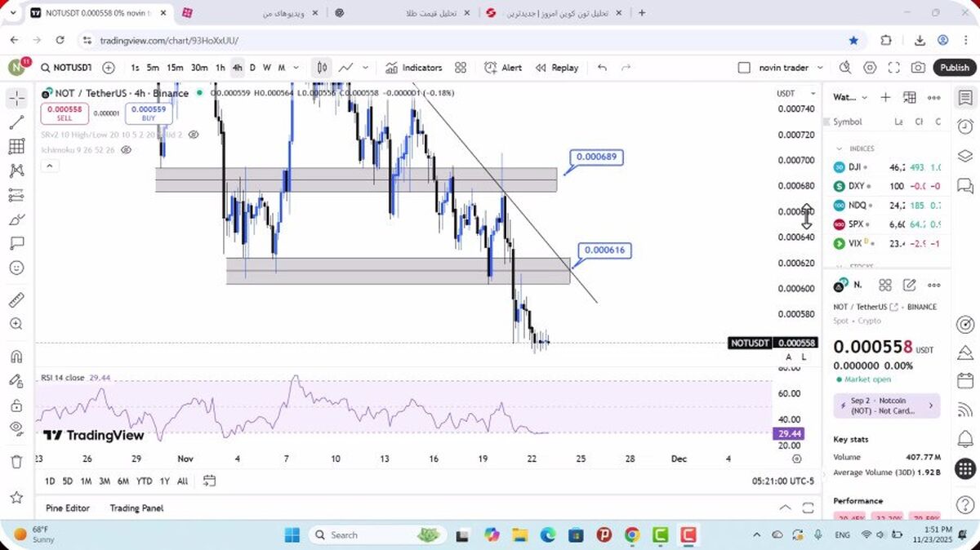Show All date range
980x550 pixels.
pyautogui.click(x=182, y=481)
